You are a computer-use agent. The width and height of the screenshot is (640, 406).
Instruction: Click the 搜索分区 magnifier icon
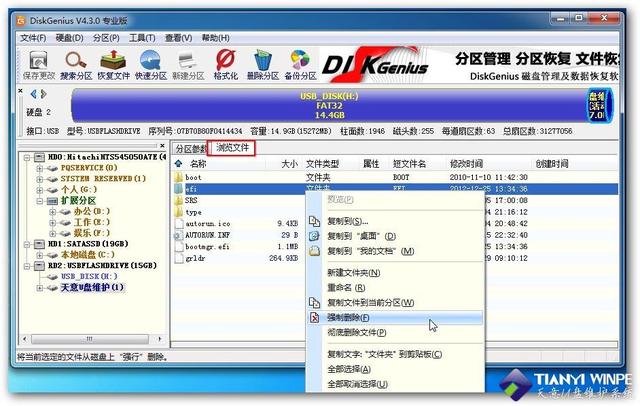76,61
